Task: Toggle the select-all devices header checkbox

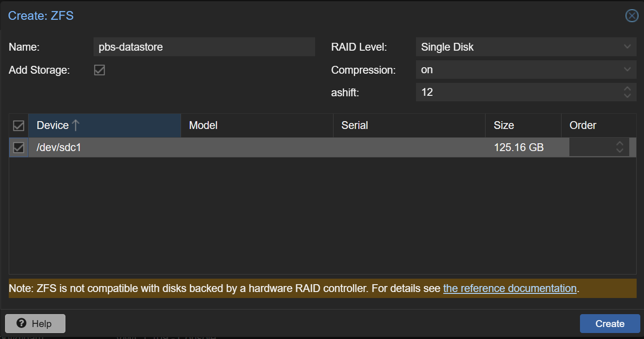Action: pos(18,125)
